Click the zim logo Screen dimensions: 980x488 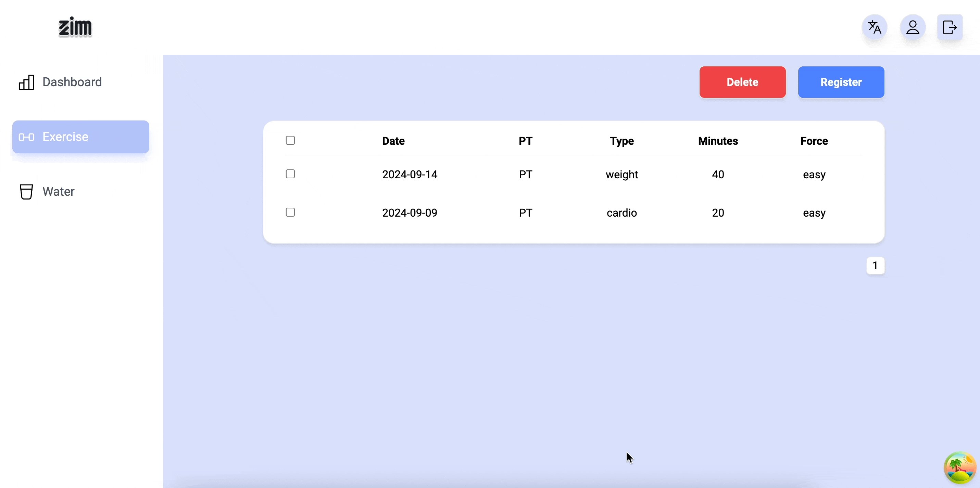pos(75,27)
